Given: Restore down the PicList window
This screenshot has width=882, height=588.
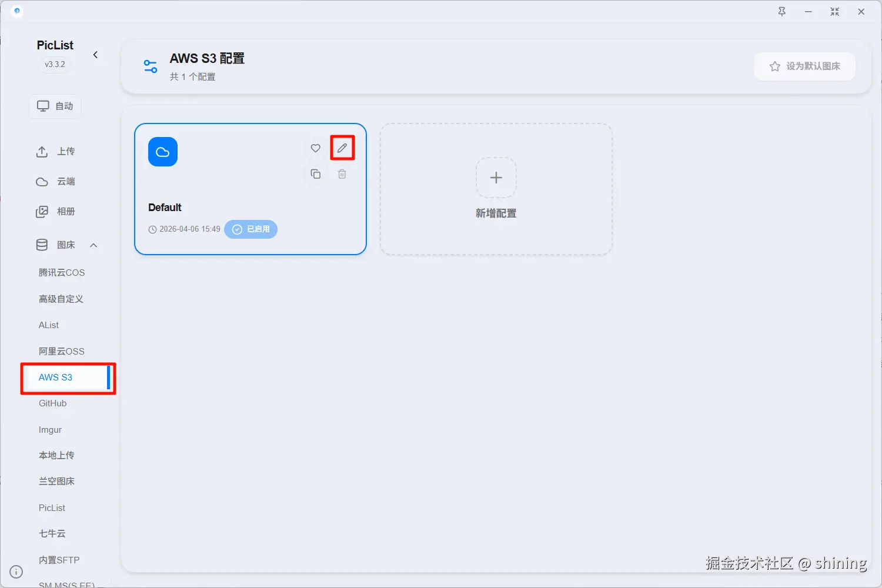Looking at the screenshot, I should (x=835, y=12).
